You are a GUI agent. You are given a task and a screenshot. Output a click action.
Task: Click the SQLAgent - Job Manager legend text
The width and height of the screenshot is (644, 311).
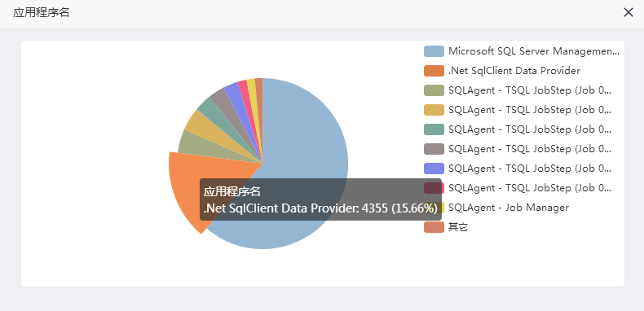pyautogui.click(x=509, y=208)
